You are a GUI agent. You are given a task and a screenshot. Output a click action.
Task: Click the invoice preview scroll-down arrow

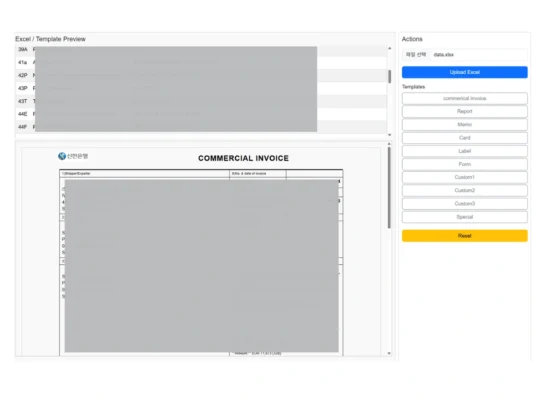coord(389,353)
